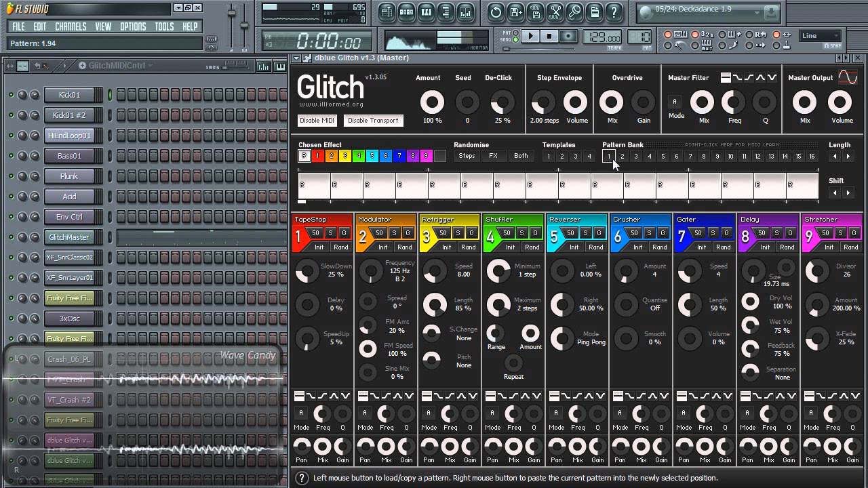Mute the Acid channel green light
The width and height of the screenshot is (868, 488).
tap(11, 197)
